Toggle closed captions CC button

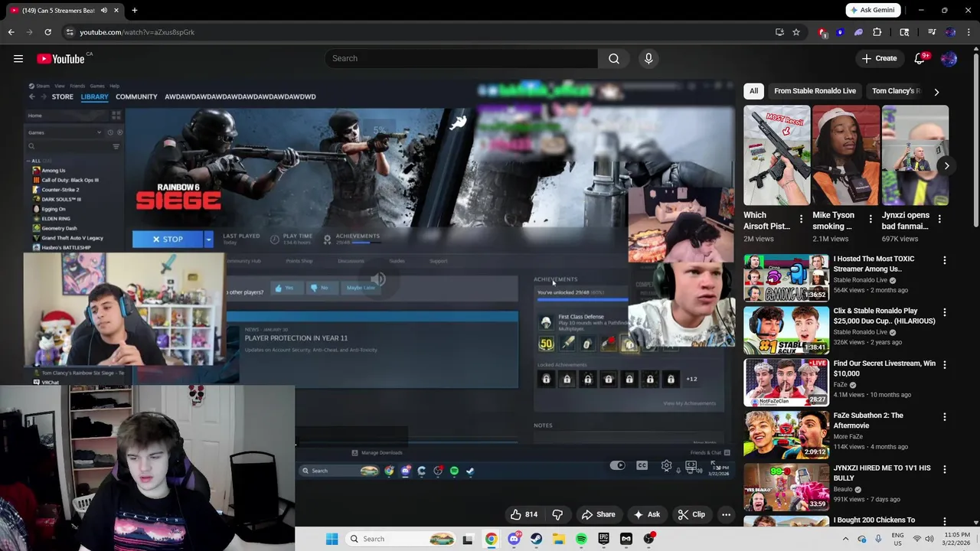[642, 465]
